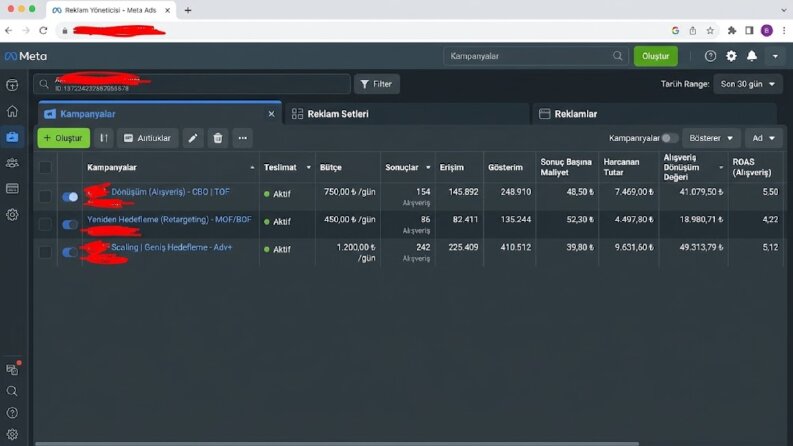Open Yeniden Hedefleme (Retargeting) campaign link
Screen dimensions: 793x446
(x=169, y=219)
